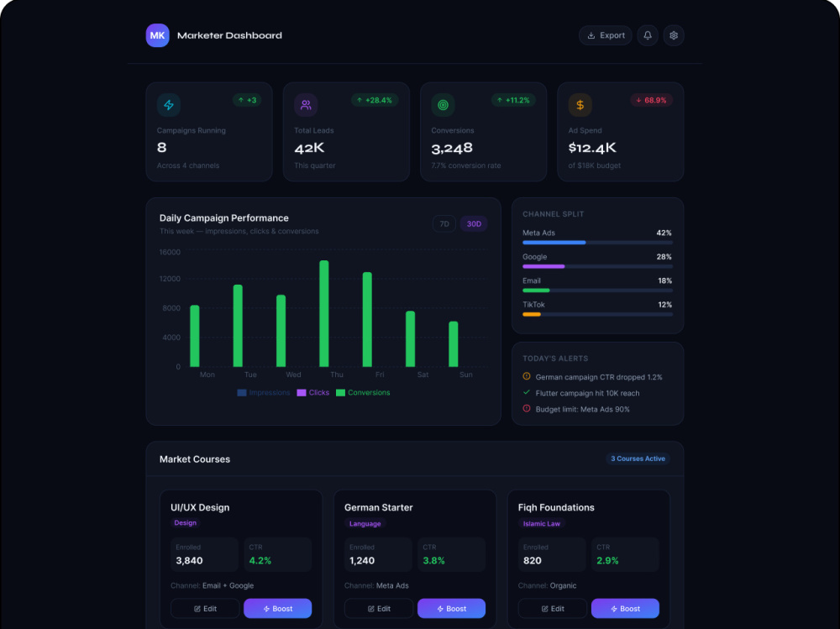Click UI/UX Design enrolled count 3,840
The width and height of the screenshot is (840, 629).
[189, 560]
